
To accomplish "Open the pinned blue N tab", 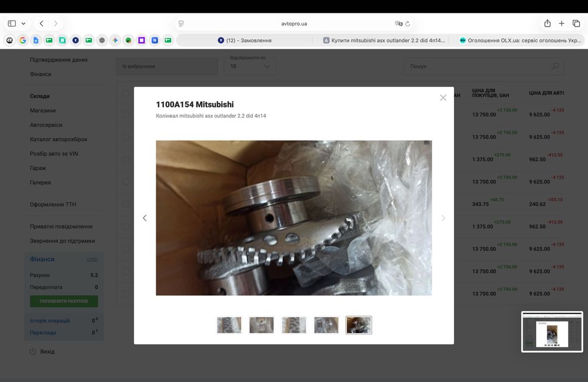I will pyautogui.click(x=155, y=40).
